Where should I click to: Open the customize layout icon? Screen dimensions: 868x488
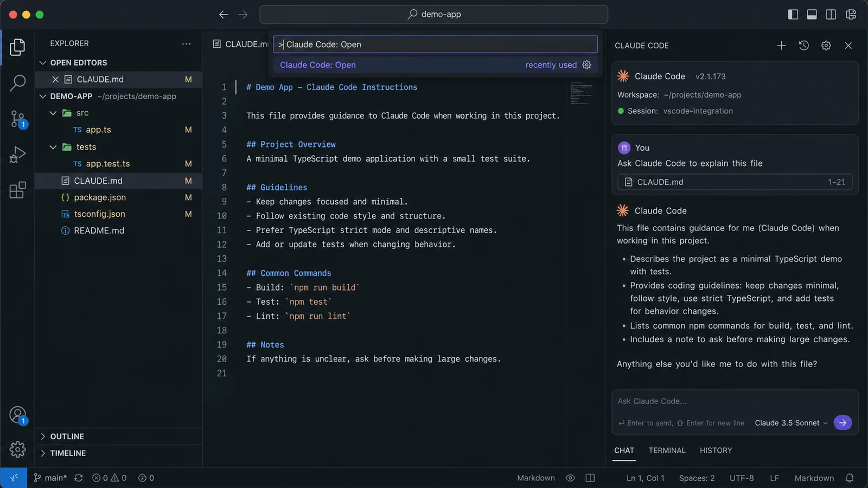[x=851, y=15]
